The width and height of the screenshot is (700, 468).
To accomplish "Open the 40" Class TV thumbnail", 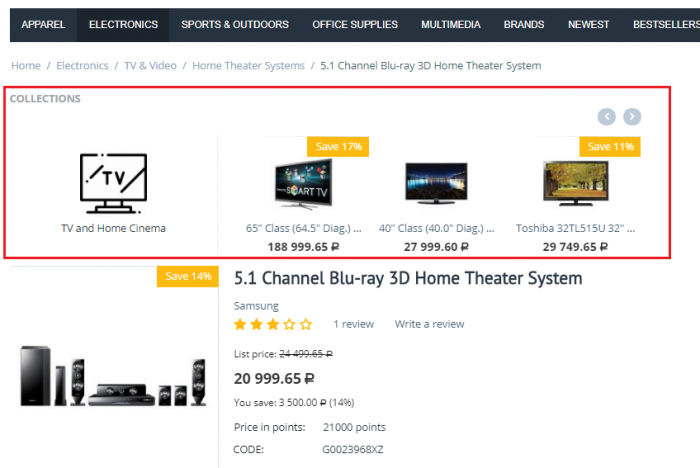I will 436,183.
